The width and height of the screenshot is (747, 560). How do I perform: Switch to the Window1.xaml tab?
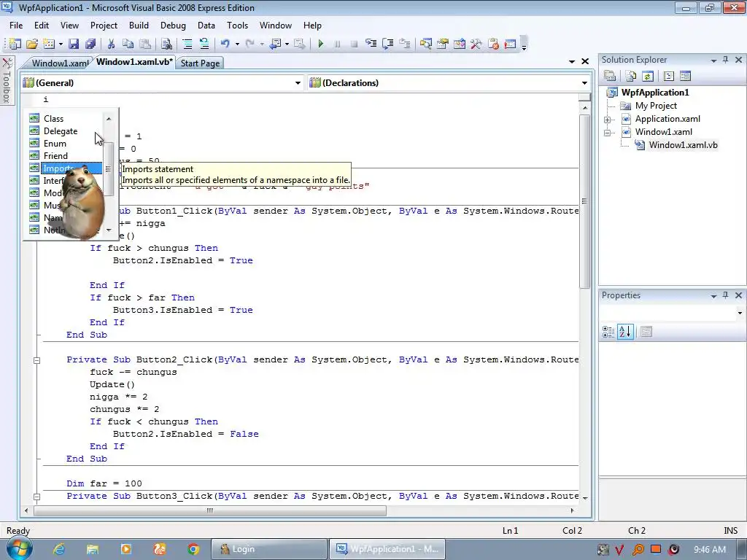point(58,63)
